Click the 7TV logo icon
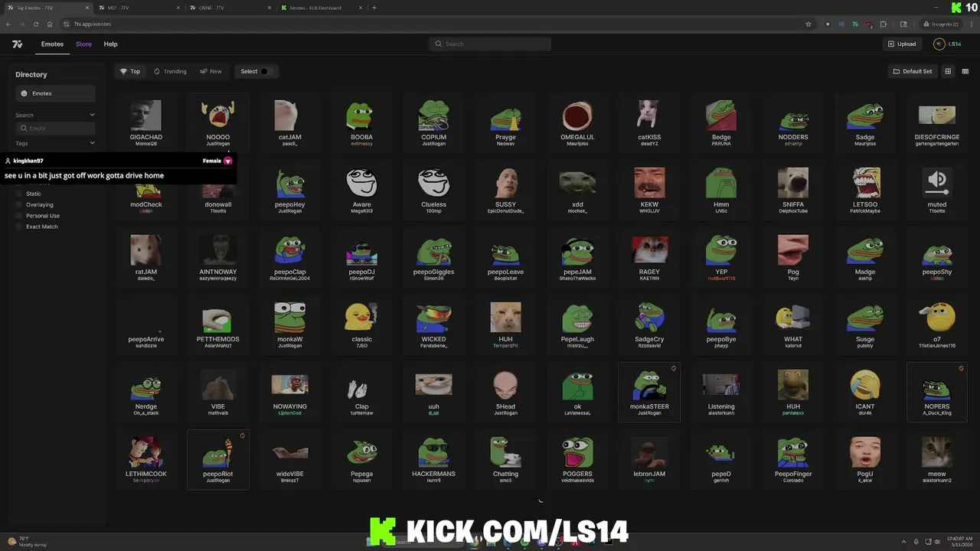Image resolution: width=980 pixels, height=551 pixels. (x=17, y=44)
